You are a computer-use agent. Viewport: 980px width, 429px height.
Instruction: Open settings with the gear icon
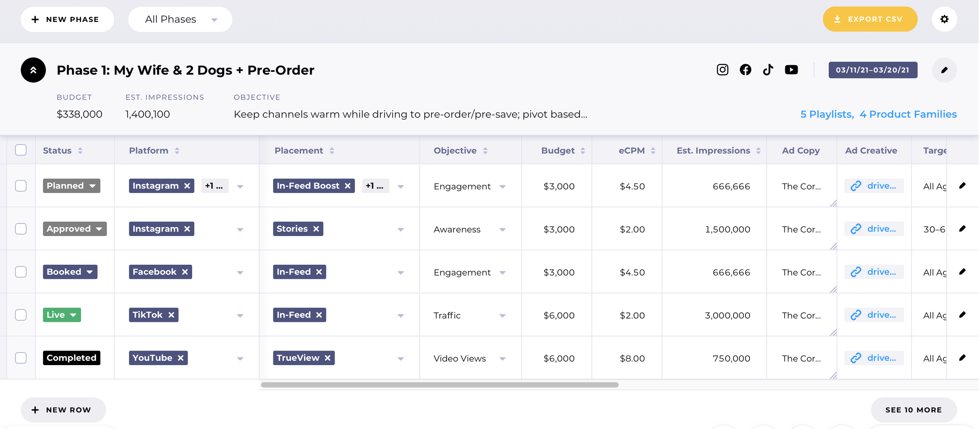pyautogui.click(x=944, y=19)
